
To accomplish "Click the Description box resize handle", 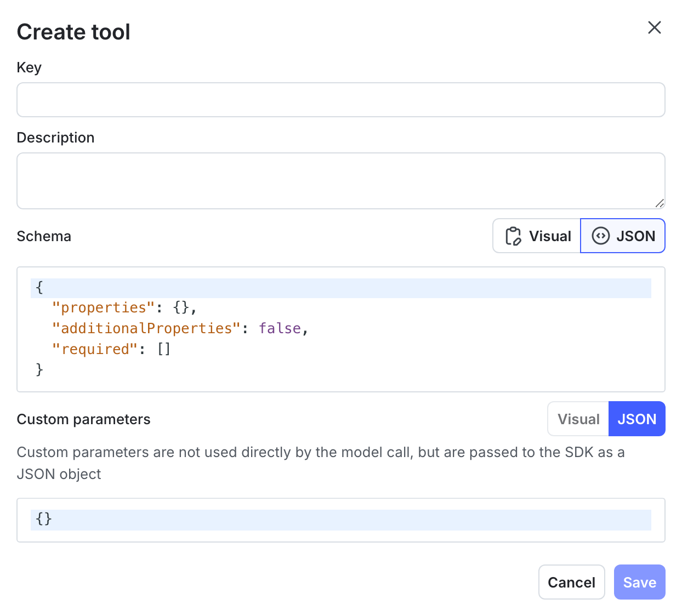I will (x=660, y=204).
